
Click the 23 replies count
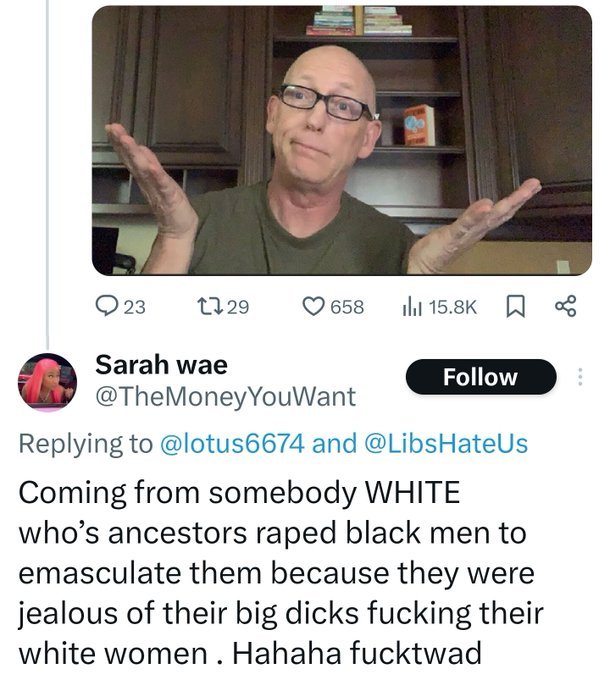click(135, 307)
